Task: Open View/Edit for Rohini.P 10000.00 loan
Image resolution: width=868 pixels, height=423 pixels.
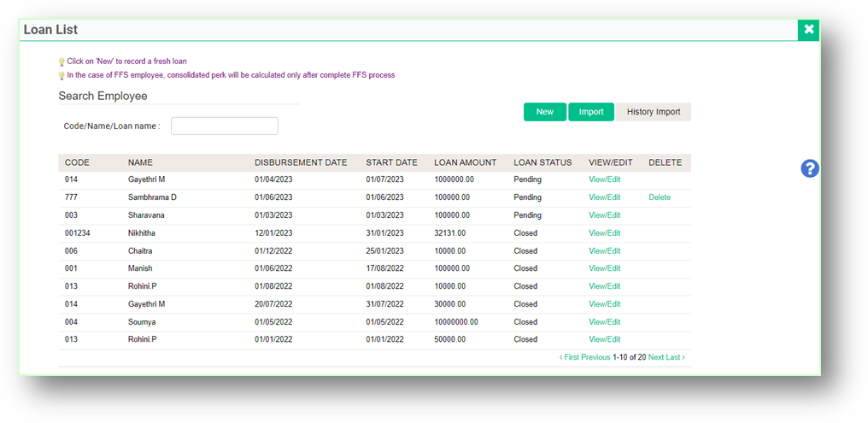Action: tap(605, 286)
